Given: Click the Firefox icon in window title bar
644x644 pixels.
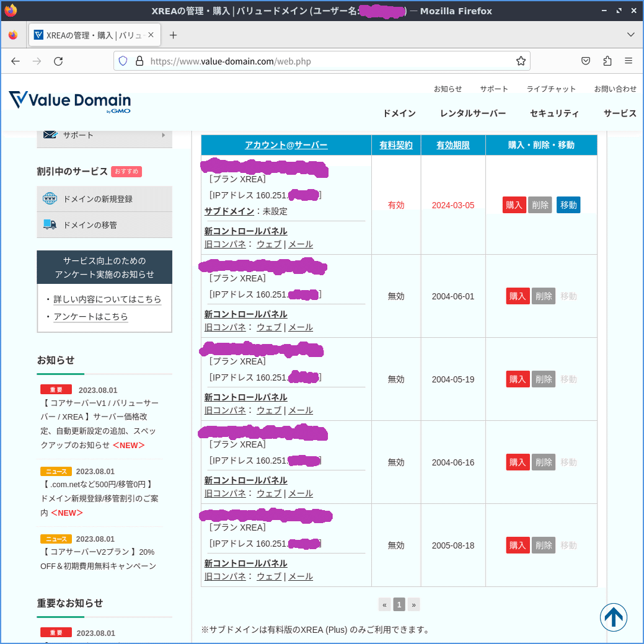Looking at the screenshot, I should point(11,11).
